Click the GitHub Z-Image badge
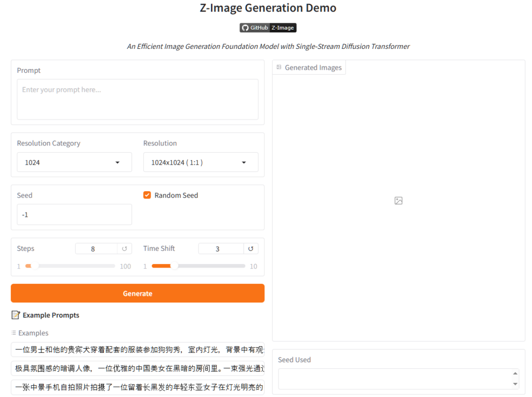The width and height of the screenshot is (532, 397). click(268, 28)
